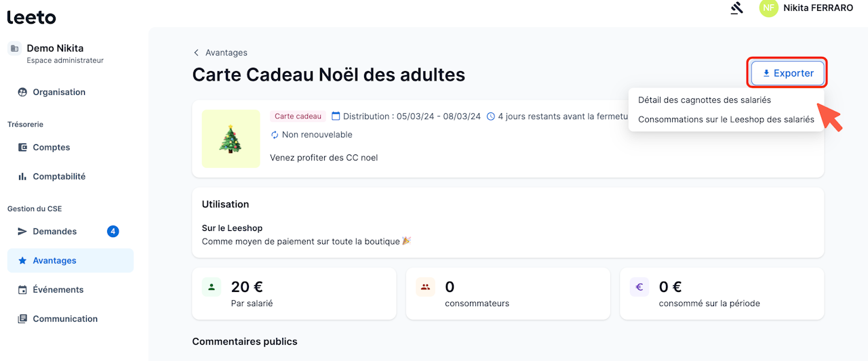Image resolution: width=868 pixels, height=361 pixels.
Task: Click the Leeto logo
Action: tap(31, 17)
